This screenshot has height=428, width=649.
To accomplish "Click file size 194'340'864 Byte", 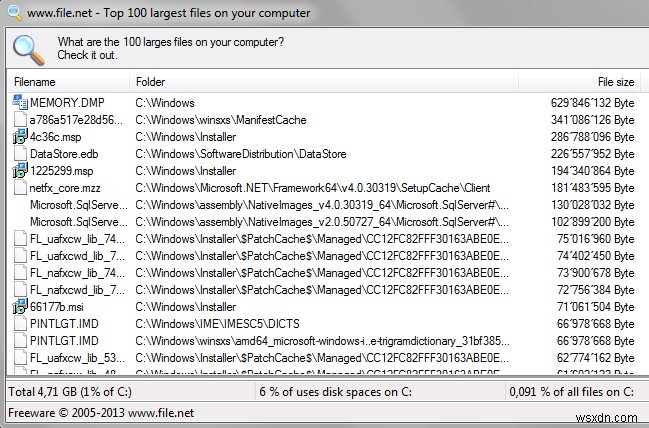I will (x=592, y=171).
